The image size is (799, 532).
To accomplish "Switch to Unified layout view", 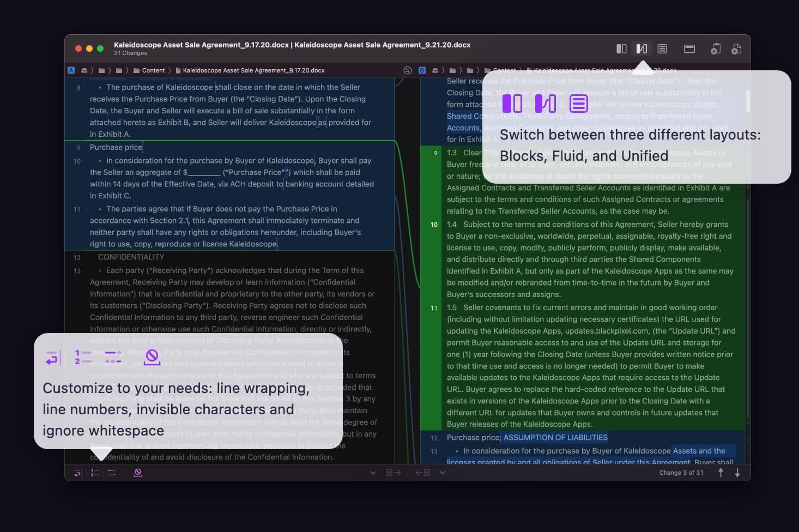I will coord(662,49).
